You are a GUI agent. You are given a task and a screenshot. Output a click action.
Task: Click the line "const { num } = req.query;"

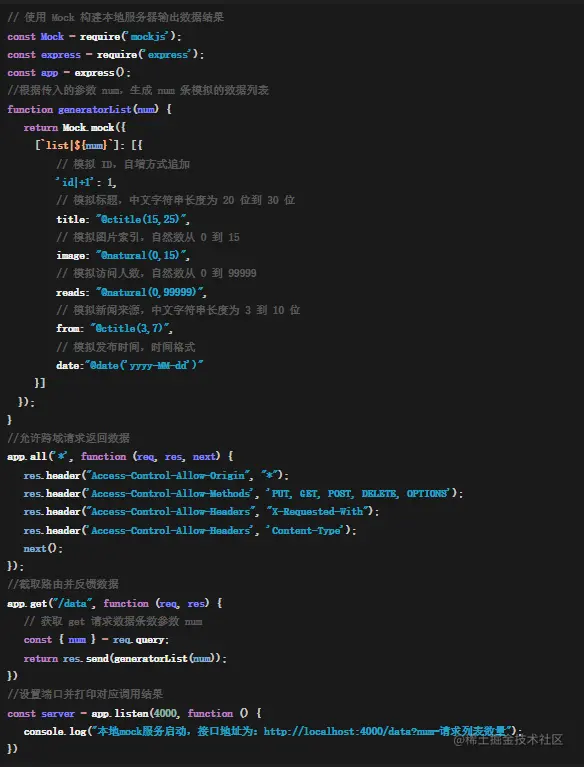[x=96, y=640]
